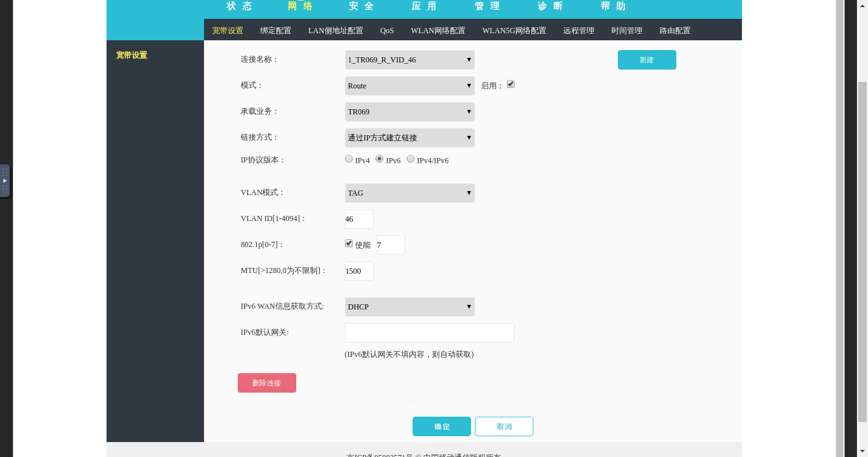The image size is (868, 457).
Task: Select 宽带设置 in the left sidebar
Action: (x=132, y=55)
